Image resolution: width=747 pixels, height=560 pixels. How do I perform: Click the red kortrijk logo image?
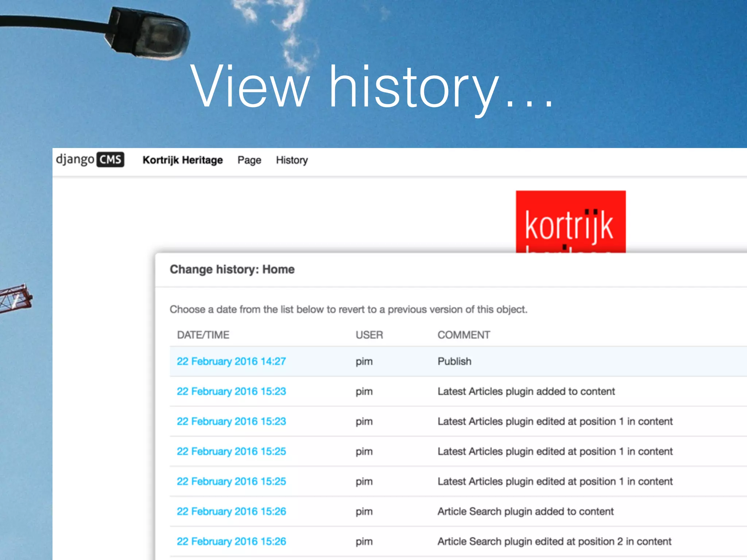click(570, 222)
